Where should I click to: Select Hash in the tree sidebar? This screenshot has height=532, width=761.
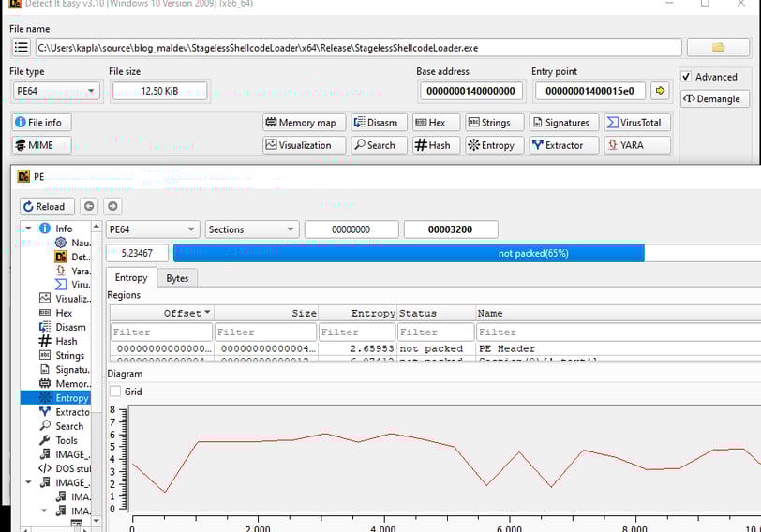tap(58, 341)
